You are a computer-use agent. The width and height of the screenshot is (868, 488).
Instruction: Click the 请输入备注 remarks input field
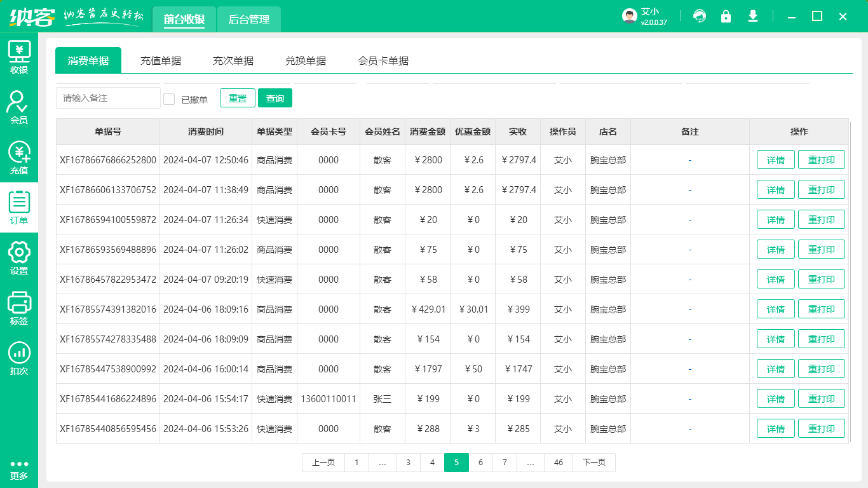tap(108, 98)
